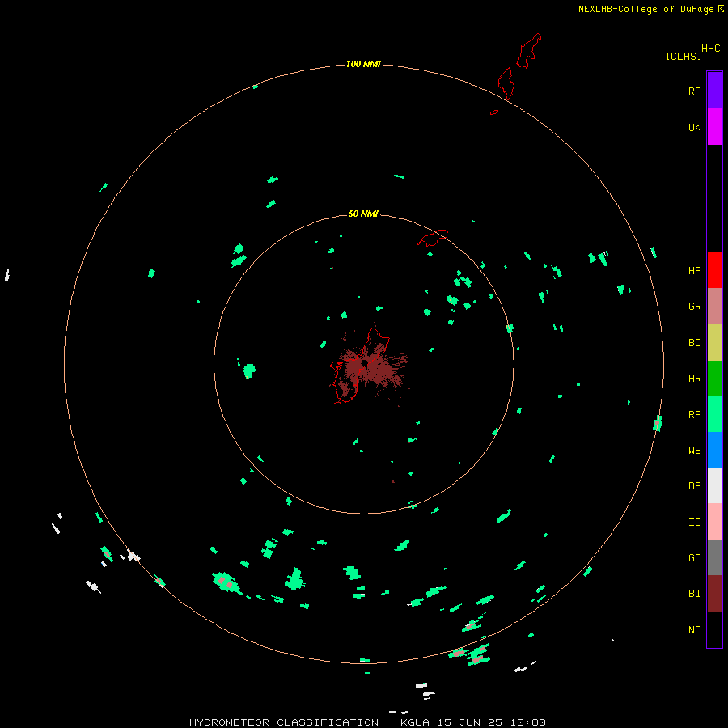Screen dimensions: 728x728
Task: Click the brown biological clutter around the radar
Action: click(x=370, y=369)
